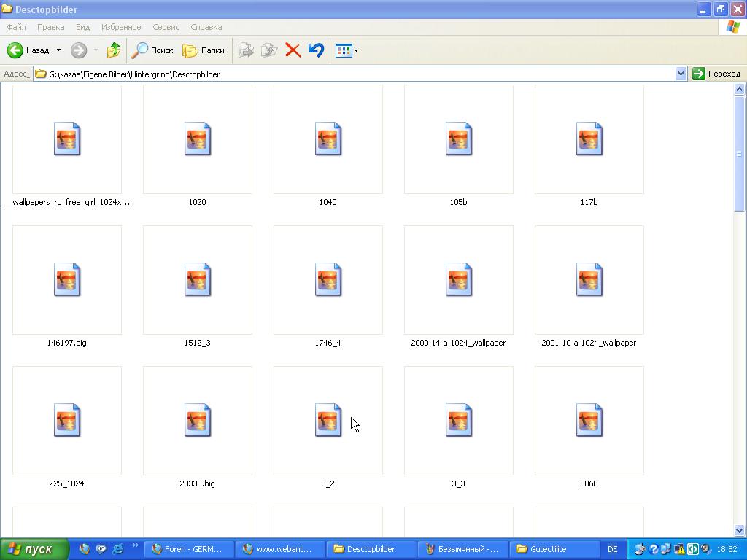Click the blue Undo arrow icon
Image resolution: width=747 pixels, height=560 pixels.
click(x=316, y=50)
